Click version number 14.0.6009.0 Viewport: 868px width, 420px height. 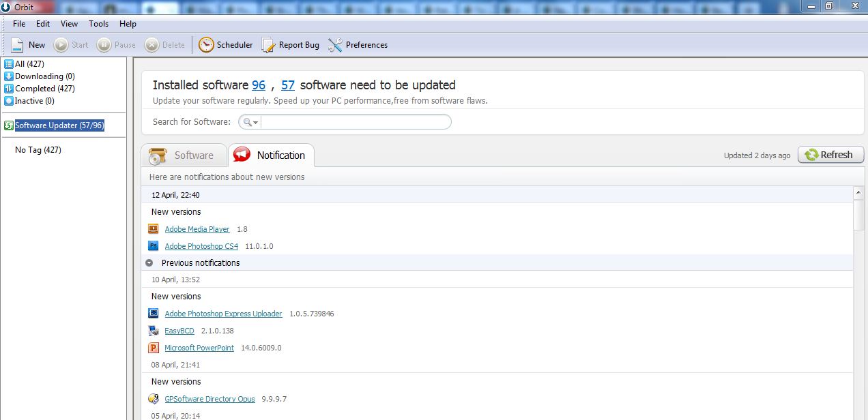(261, 348)
